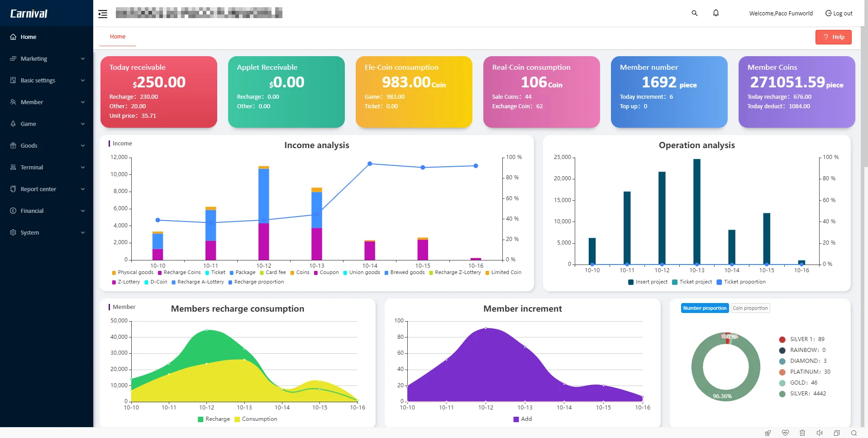The image size is (868, 438).
Task: Expand the Report center menu
Action: (x=47, y=189)
